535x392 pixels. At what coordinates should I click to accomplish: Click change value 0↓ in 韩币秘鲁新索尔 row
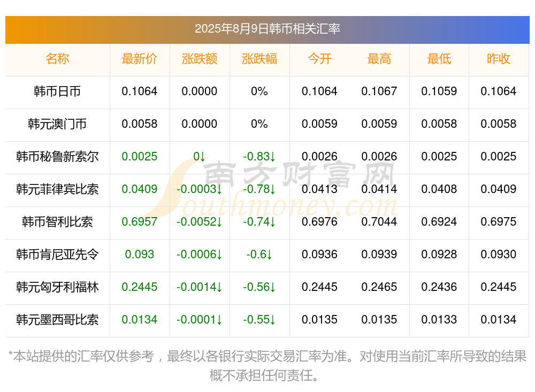[199, 157]
